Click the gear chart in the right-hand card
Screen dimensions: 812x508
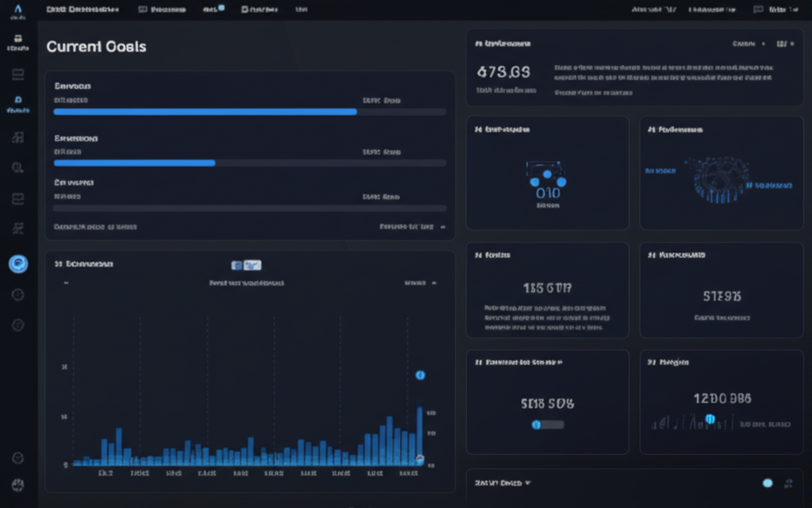720,180
